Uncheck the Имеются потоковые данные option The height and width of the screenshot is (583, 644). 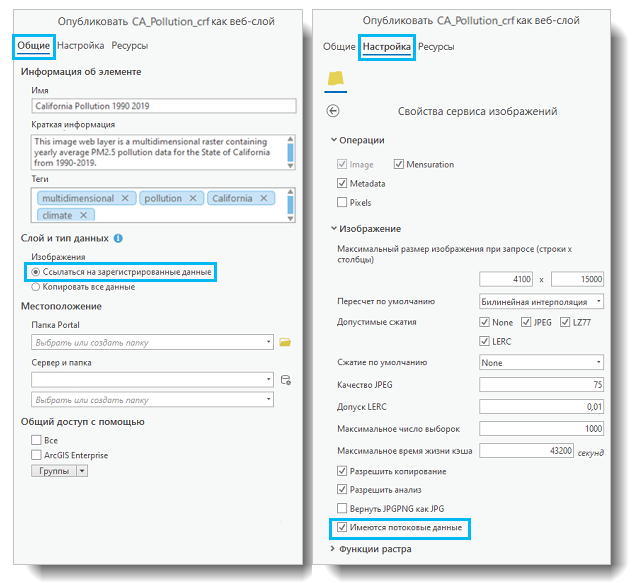click(x=342, y=526)
